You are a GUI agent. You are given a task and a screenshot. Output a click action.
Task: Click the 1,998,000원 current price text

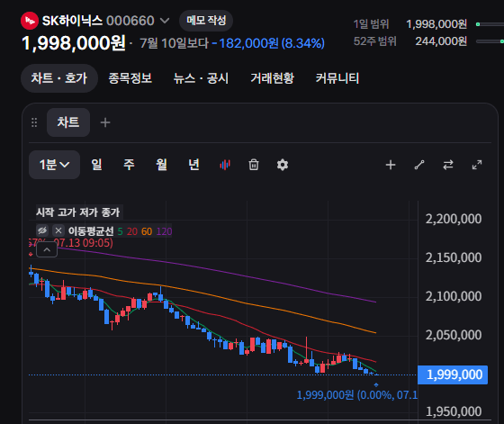pyautogui.click(x=74, y=43)
